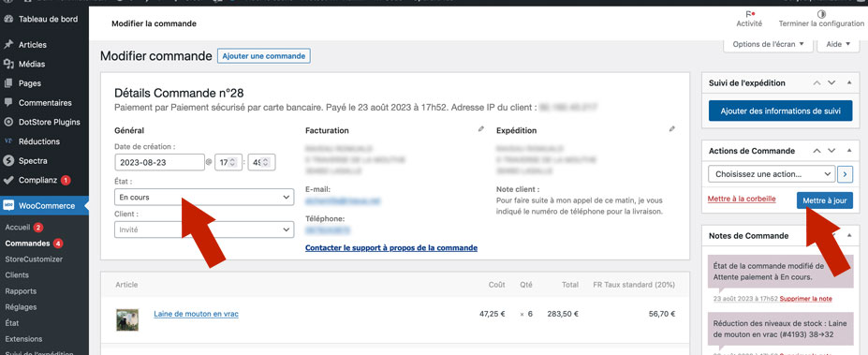This screenshot has width=868, height=355.
Task: Click Ajouter des informations de suivi
Action: tap(781, 111)
